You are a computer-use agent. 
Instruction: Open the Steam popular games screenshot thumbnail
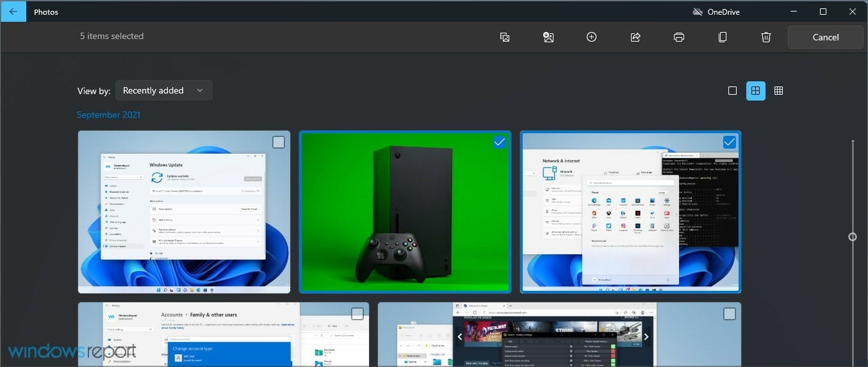coord(559,334)
